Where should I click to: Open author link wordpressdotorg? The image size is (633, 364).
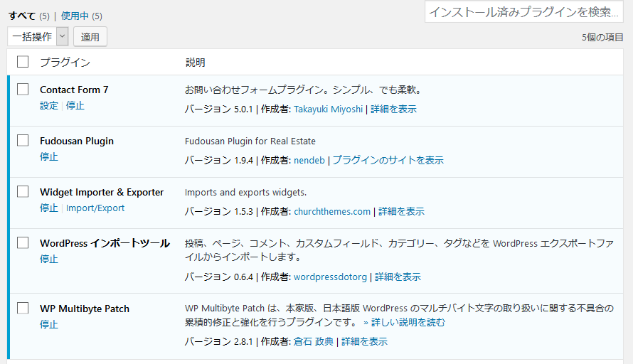coord(330,277)
